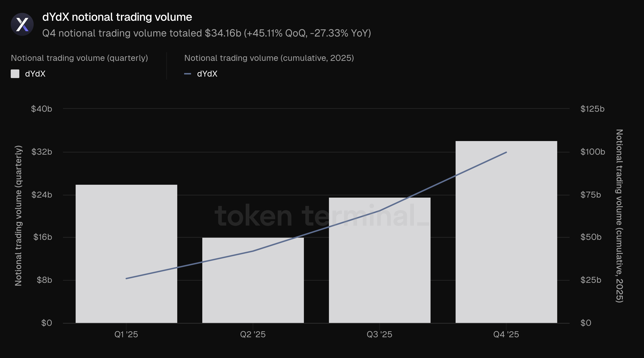644x358 pixels.
Task: Click the Q4 notional trading volume subtitle
Action: 207,33
